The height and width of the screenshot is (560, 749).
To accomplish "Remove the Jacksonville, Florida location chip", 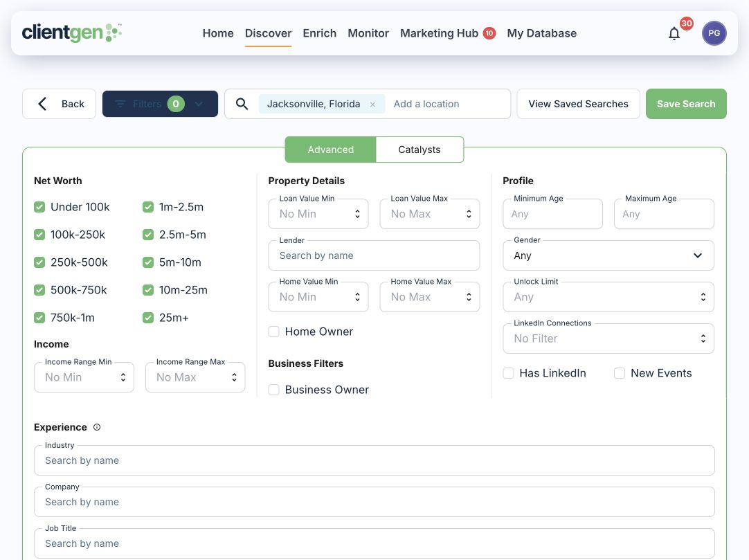I will 372,104.
